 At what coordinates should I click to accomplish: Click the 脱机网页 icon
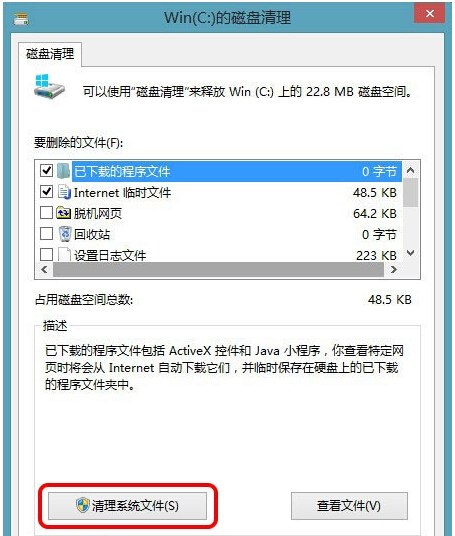tap(63, 213)
